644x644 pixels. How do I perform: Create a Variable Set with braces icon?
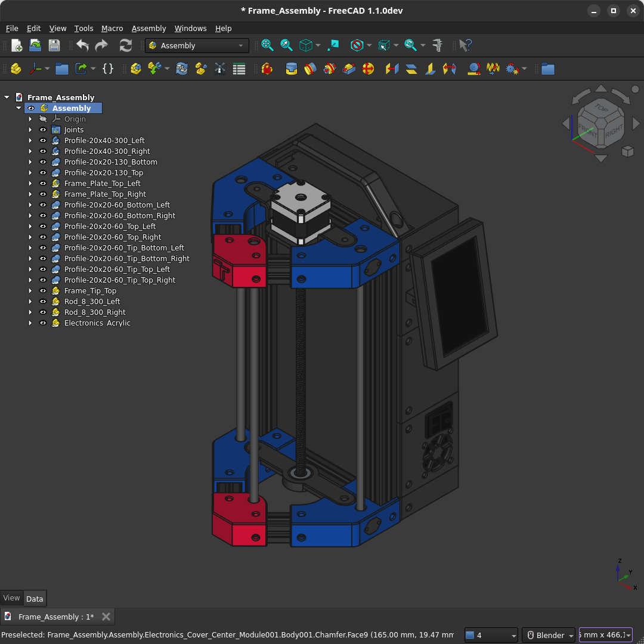[107, 69]
